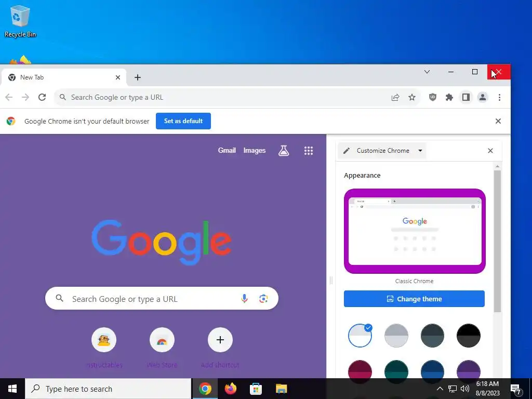Click the side panel scrollbar

[497, 241]
